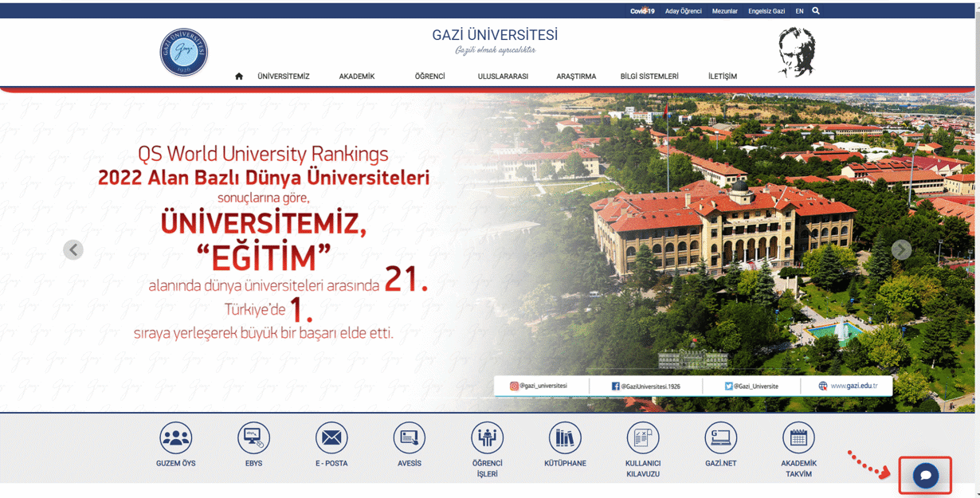This screenshot has width=980, height=498.
Task: Open İLETİŞİM menu
Action: pyautogui.click(x=723, y=76)
